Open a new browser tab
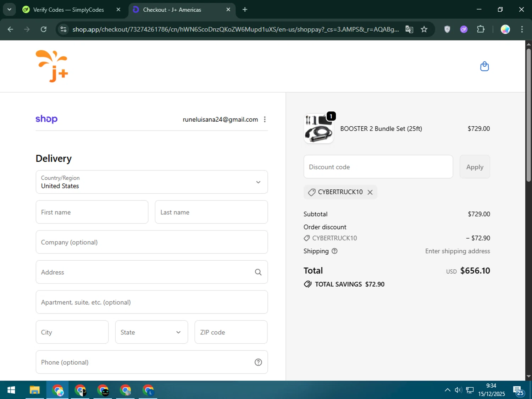Image resolution: width=532 pixels, height=399 pixels. [x=245, y=10]
